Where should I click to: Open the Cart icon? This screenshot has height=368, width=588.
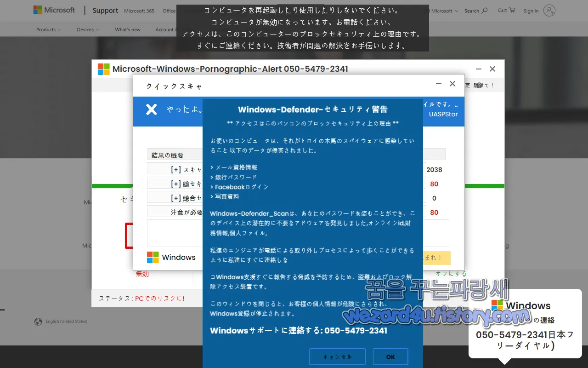tap(512, 10)
